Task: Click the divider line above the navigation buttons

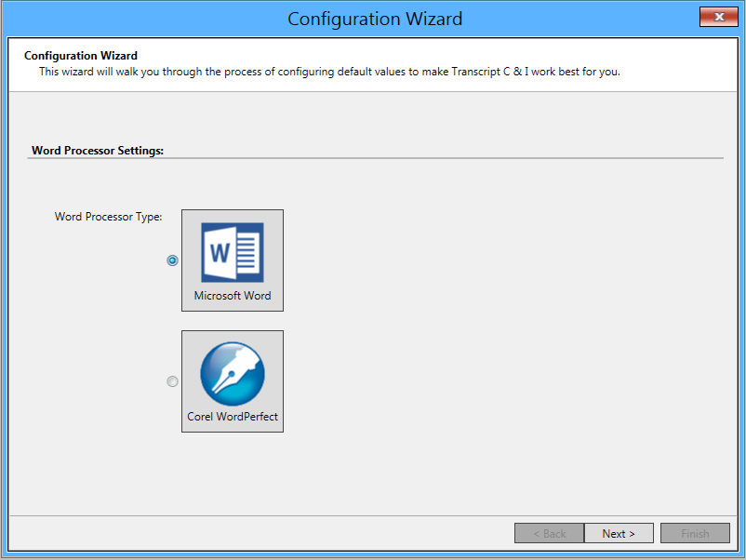Action: click(x=372, y=514)
